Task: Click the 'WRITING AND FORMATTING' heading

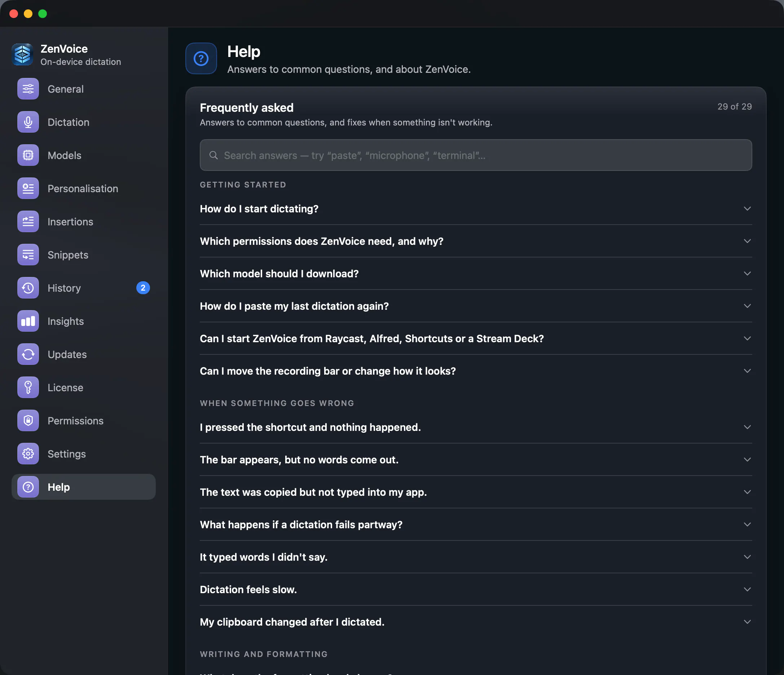Action: (264, 654)
